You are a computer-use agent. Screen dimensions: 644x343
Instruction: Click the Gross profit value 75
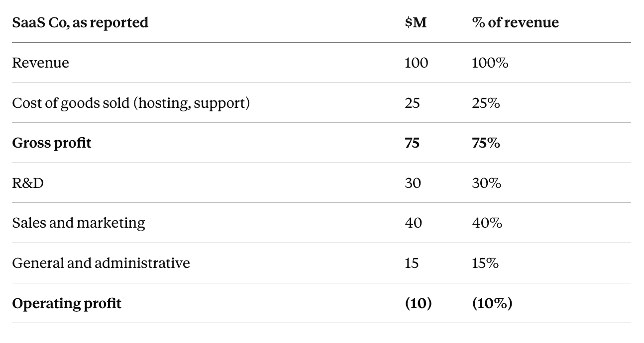(x=412, y=143)
